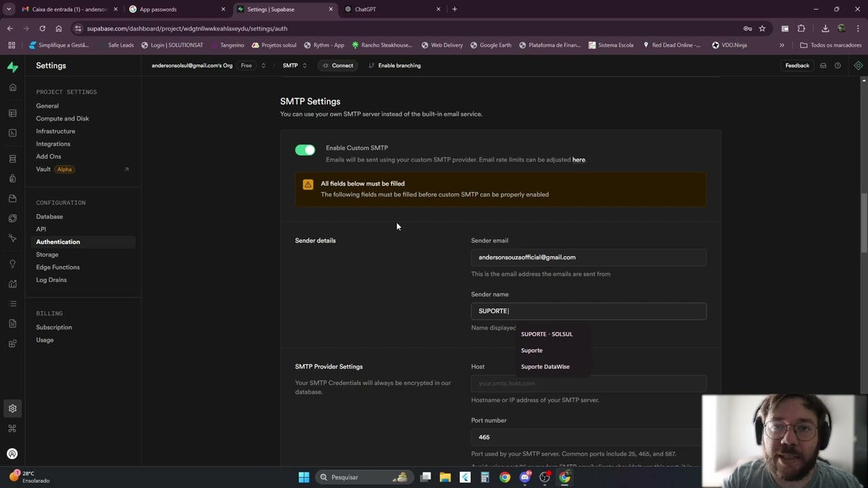Click the Feedback button
Screen dimensions: 868x488
pos(797,66)
